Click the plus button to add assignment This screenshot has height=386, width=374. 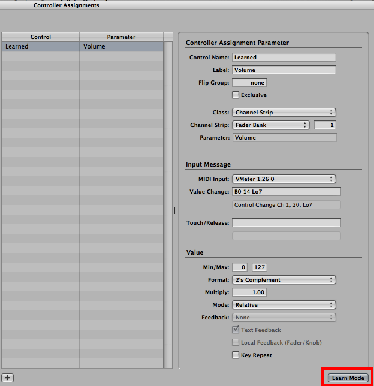pyautogui.click(x=8, y=378)
